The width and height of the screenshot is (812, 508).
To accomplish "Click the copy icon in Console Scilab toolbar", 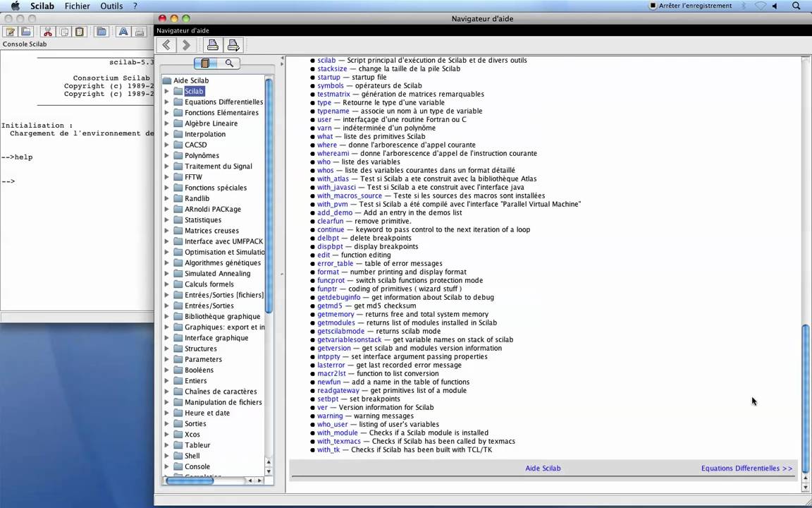I will click(63, 32).
